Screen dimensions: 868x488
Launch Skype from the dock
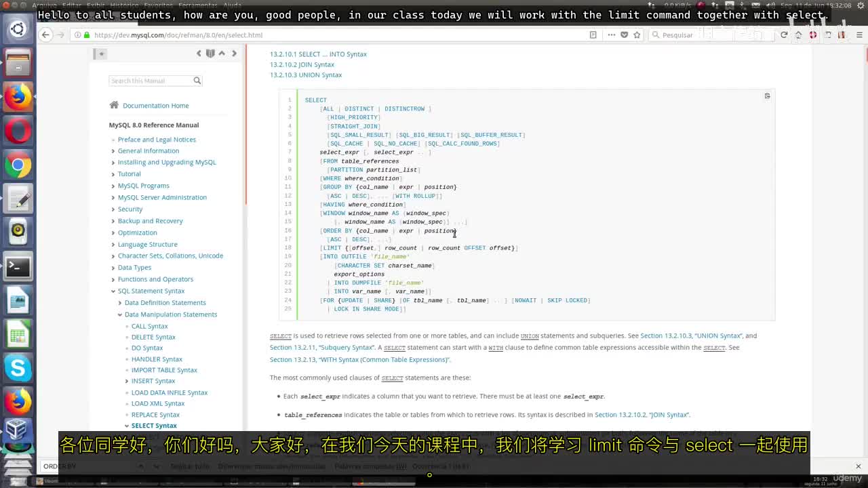point(18,368)
